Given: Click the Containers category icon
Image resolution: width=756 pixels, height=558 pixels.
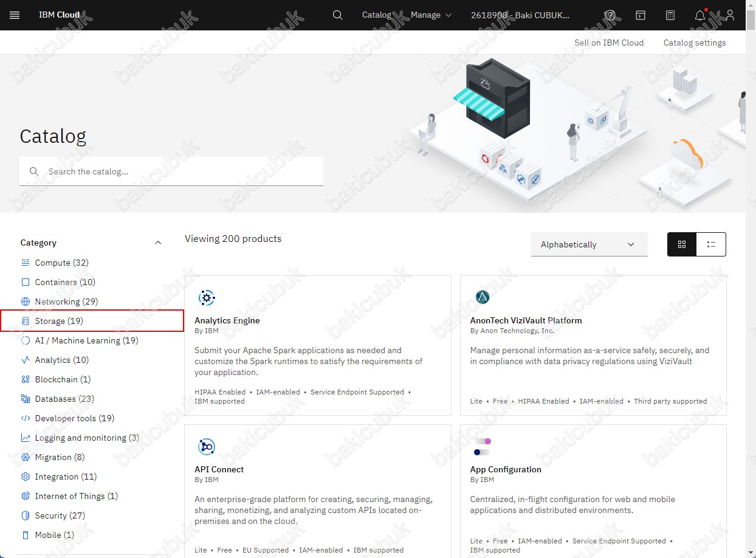Looking at the screenshot, I should (26, 282).
